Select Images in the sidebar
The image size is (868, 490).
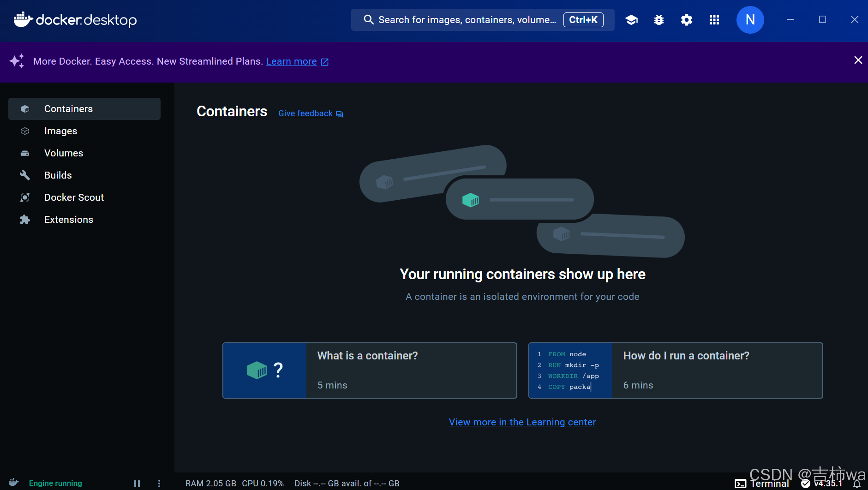tap(84, 131)
